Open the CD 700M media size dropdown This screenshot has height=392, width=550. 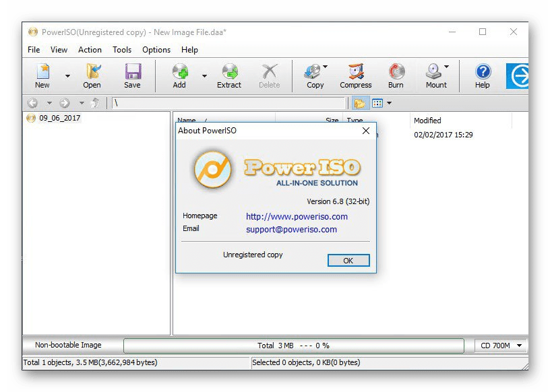click(x=501, y=346)
